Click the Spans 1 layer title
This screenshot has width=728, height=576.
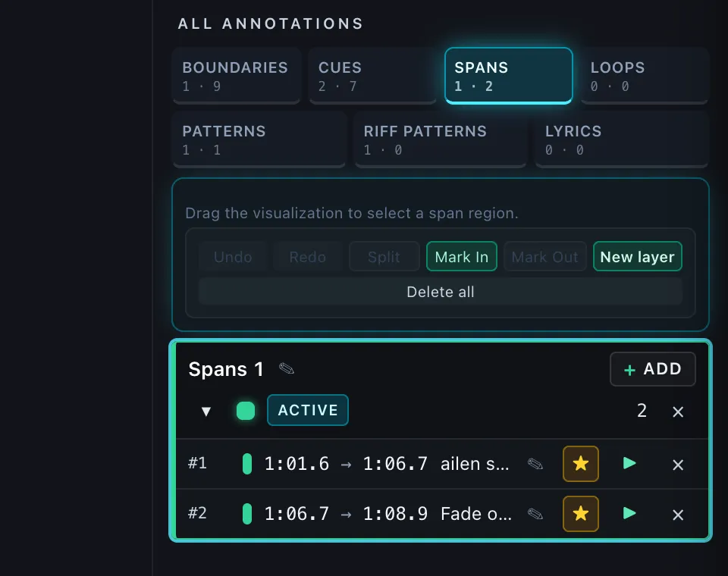[226, 369]
